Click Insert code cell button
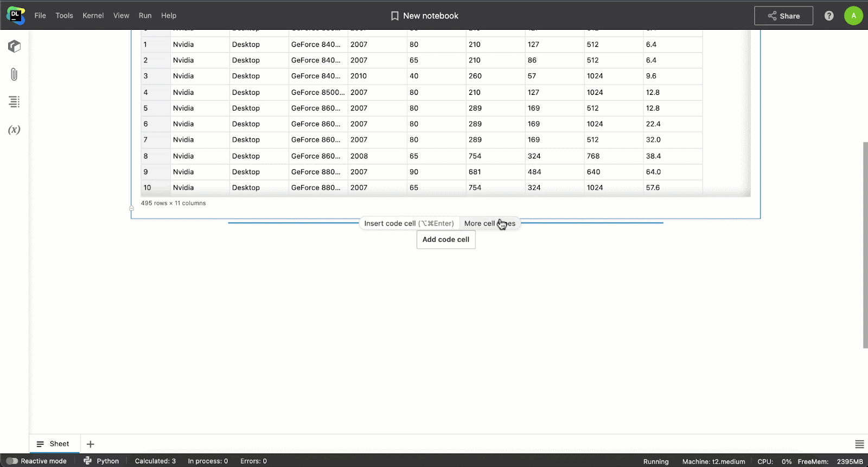 coord(409,223)
